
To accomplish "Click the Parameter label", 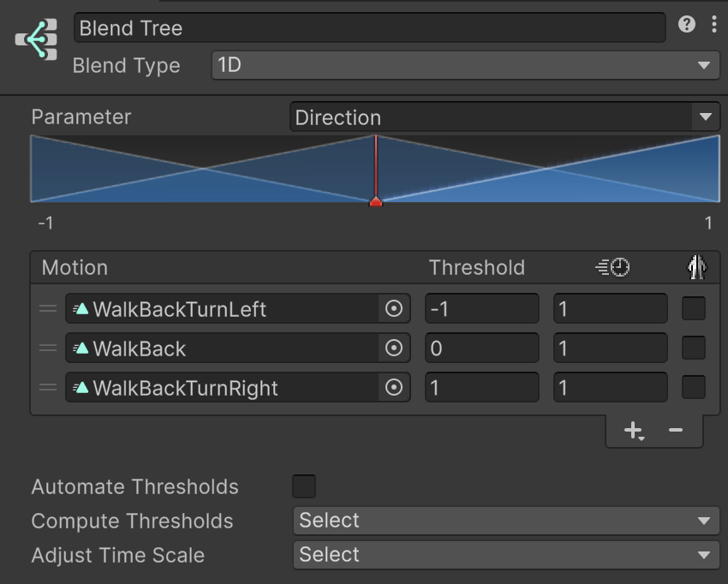I will point(81,117).
